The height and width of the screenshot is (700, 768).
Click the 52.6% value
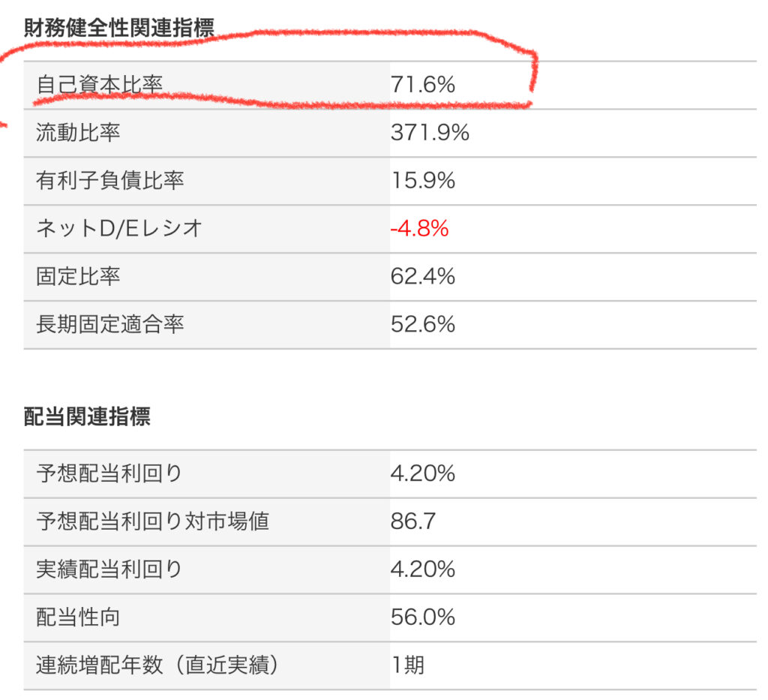tap(423, 325)
